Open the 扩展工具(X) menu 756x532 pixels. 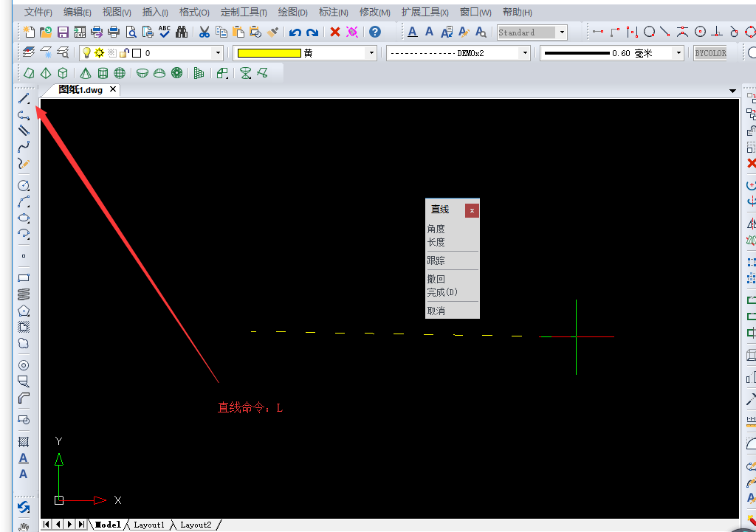[x=425, y=12]
